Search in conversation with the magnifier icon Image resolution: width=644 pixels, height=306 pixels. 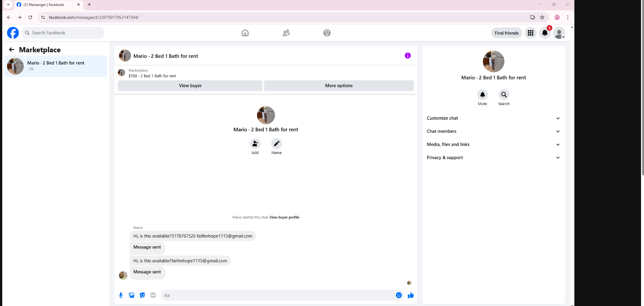[x=504, y=95]
